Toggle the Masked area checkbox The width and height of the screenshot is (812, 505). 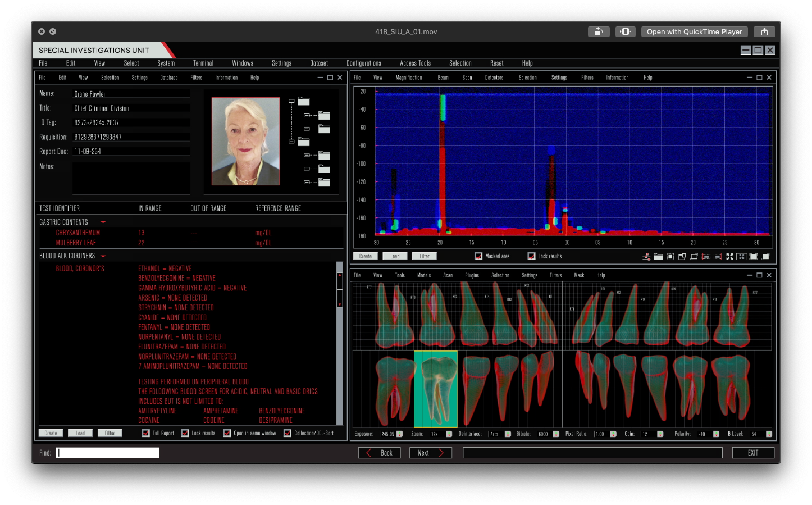click(x=478, y=256)
